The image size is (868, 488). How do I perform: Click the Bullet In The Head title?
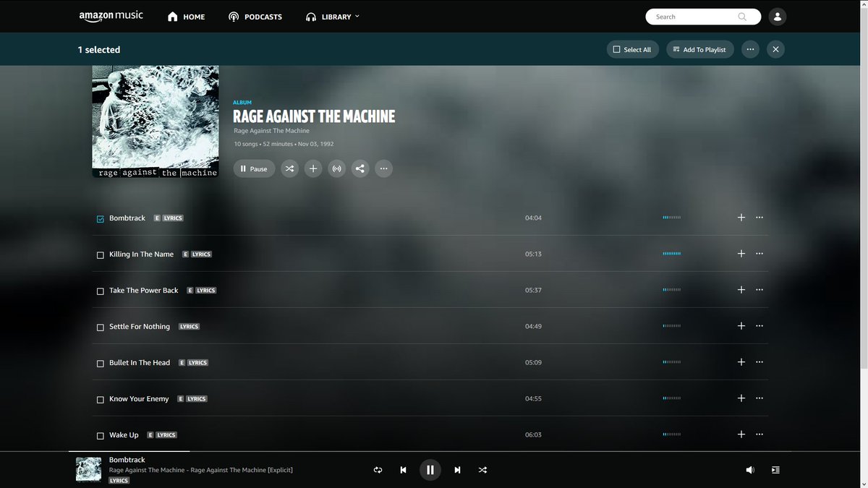(140, 362)
